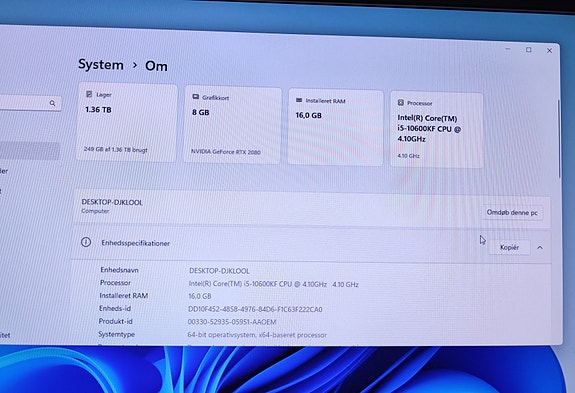Maximize the Settings window
Viewport: 575px width, 393px height.
(x=528, y=49)
